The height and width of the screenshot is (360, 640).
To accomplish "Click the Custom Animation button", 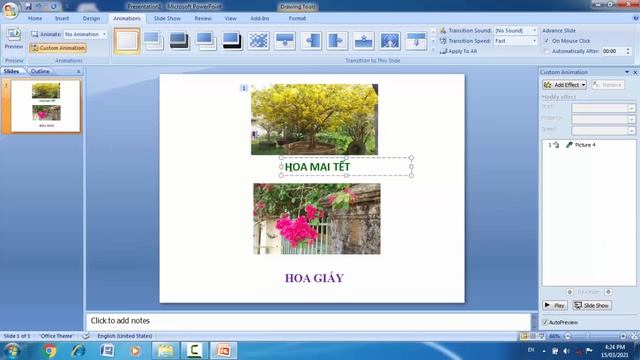I will [58, 48].
